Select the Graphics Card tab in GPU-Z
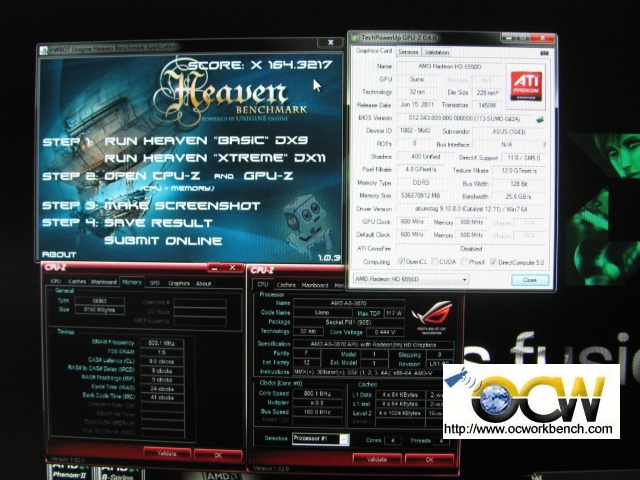640x480 pixels. coord(373,51)
